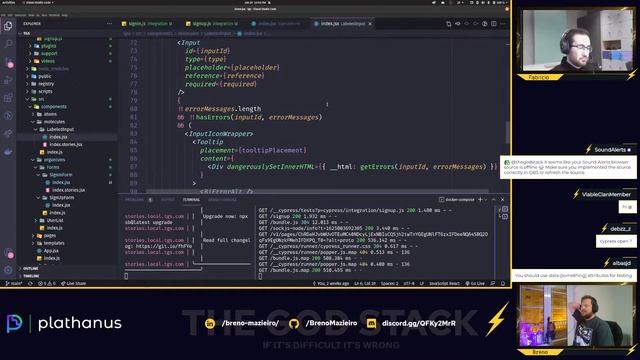Screen dimensions: 640x360
Task: Open the Explorer view in activity bar
Action: (x=8, y=26)
